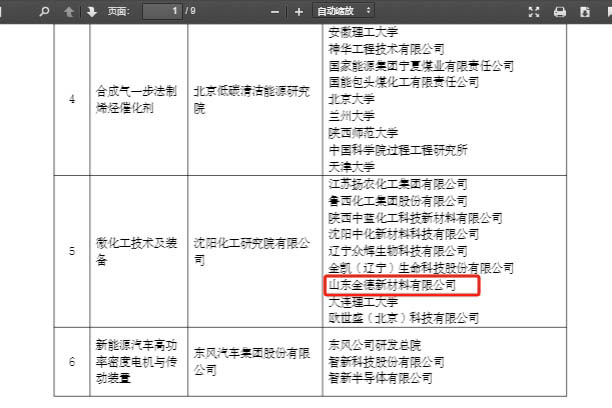The image size is (612, 408).
Task: Select text 神华工程技术有限公司
Action: tap(386, 49)
